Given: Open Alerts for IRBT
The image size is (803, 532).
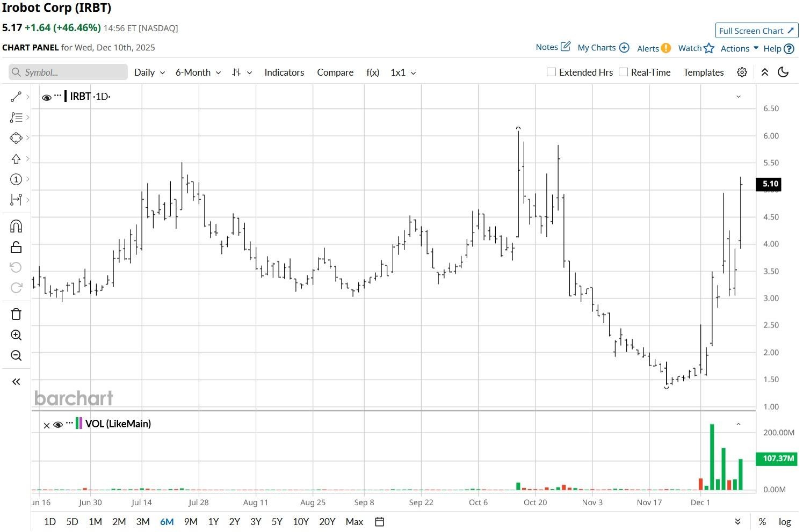Looking at the screenshot, I should tap(654, 48).
